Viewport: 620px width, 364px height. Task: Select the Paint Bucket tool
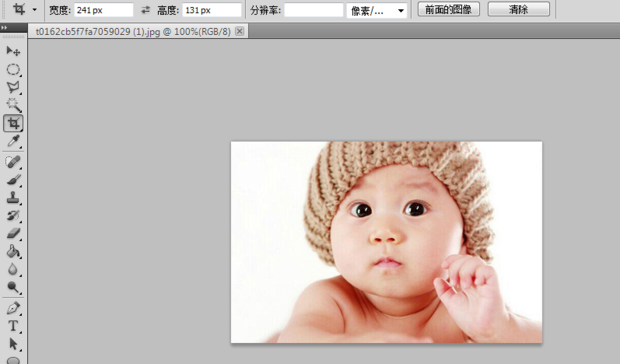pos(13,251)
